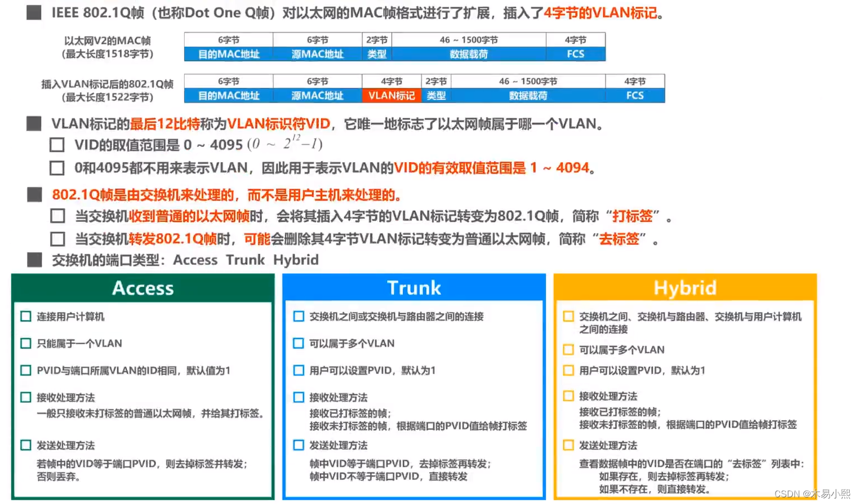Check the box for 'PVID与端口所属VLAN的ID相同'
Screen dimensions: 859x504
26,370
